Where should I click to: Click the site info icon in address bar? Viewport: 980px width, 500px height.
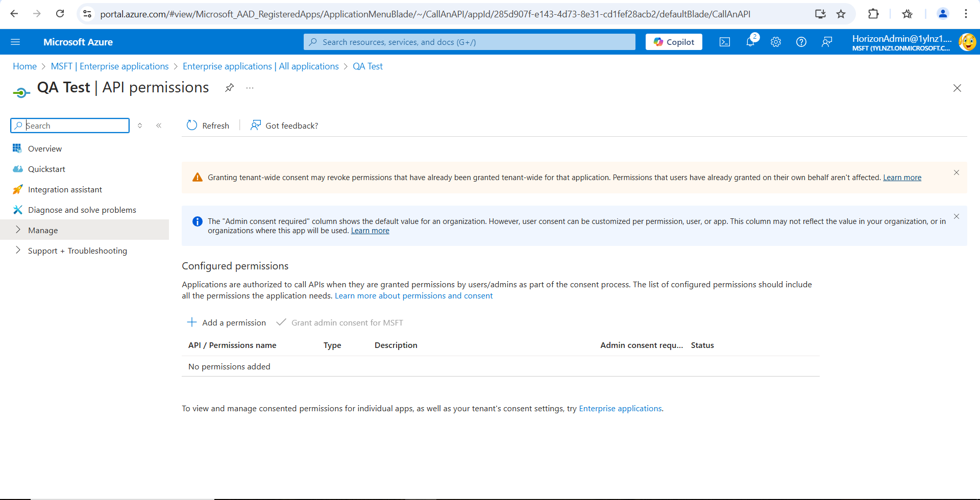(x=87, y=14)
